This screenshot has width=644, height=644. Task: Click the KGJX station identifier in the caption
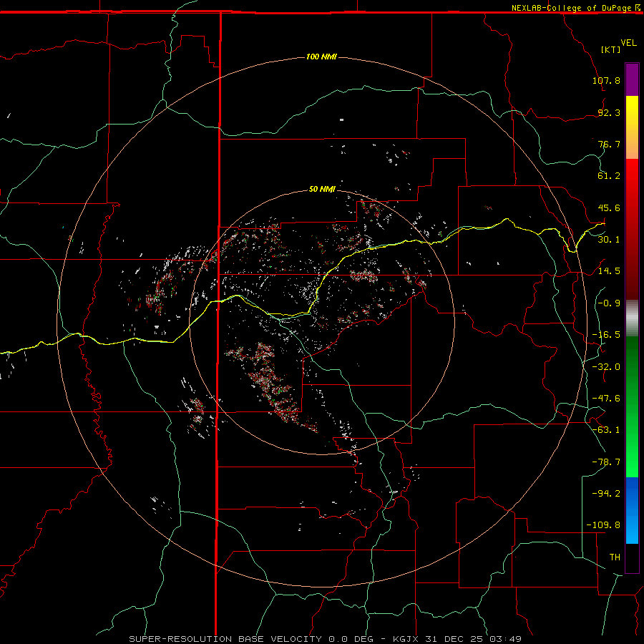pyautogui.click(x=406, y=639)
